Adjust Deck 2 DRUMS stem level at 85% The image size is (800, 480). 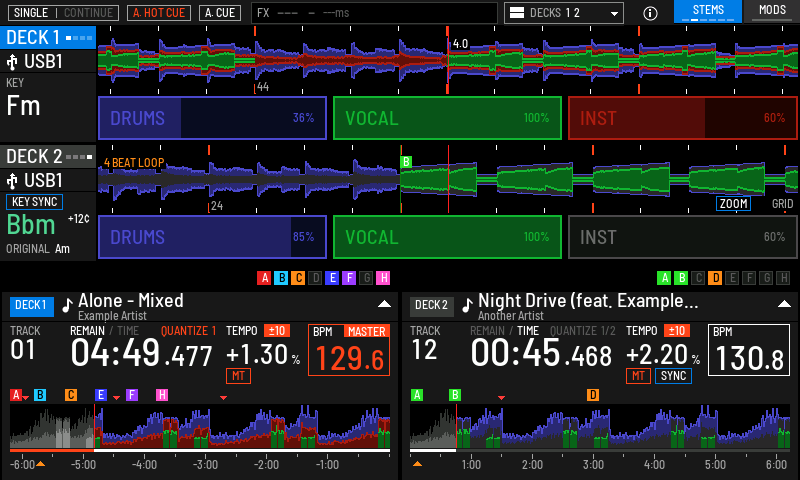pyautogui.click(x=212, y=237)
